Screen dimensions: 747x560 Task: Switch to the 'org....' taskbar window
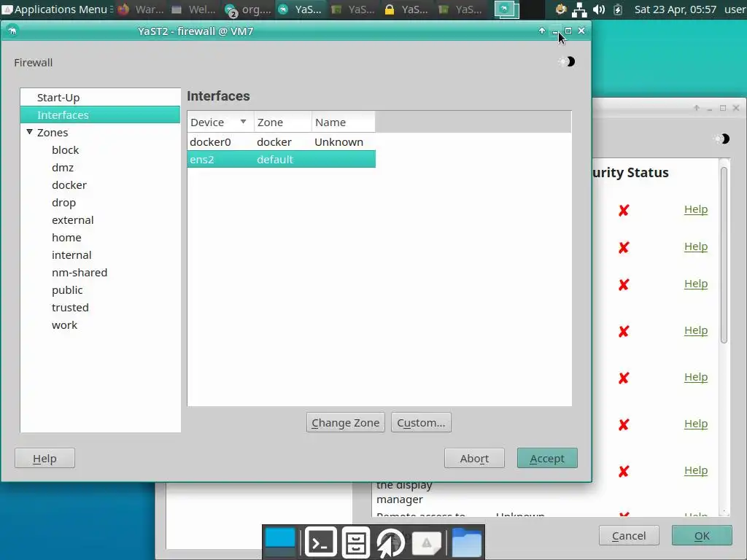(248, 9)
